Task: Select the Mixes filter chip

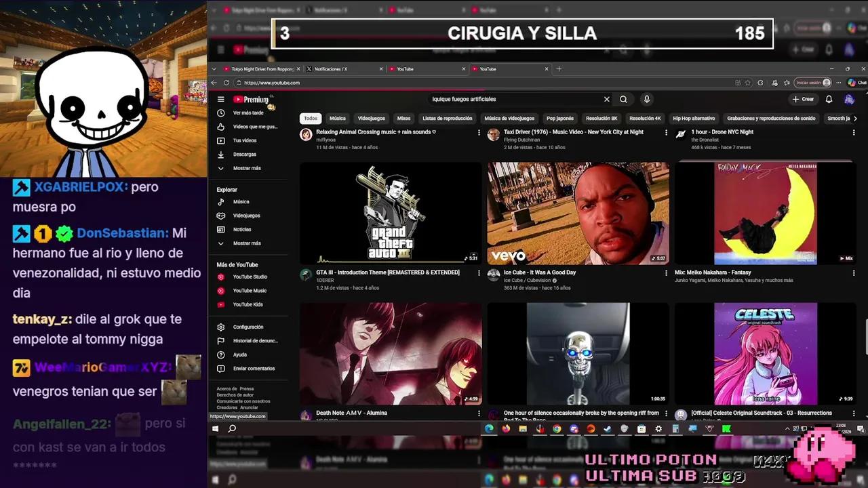Action: (x=404, y=118)
